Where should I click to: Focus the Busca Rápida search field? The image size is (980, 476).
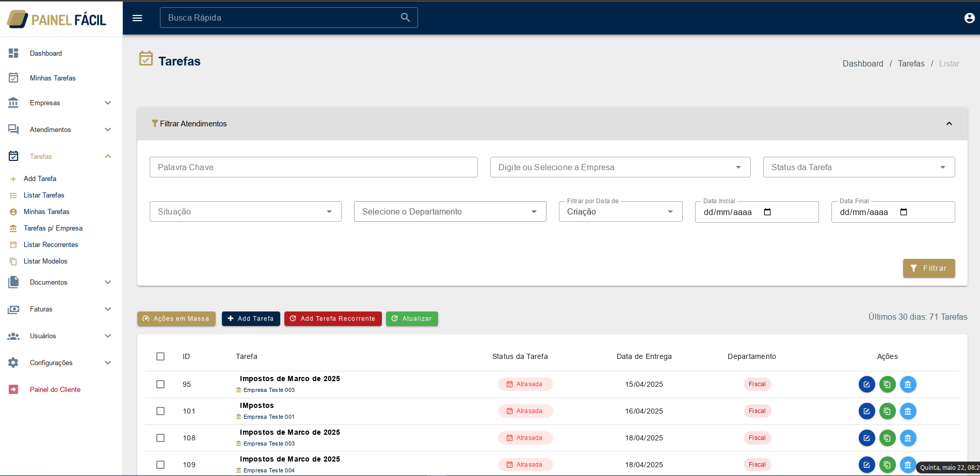[x=289, y=18]
